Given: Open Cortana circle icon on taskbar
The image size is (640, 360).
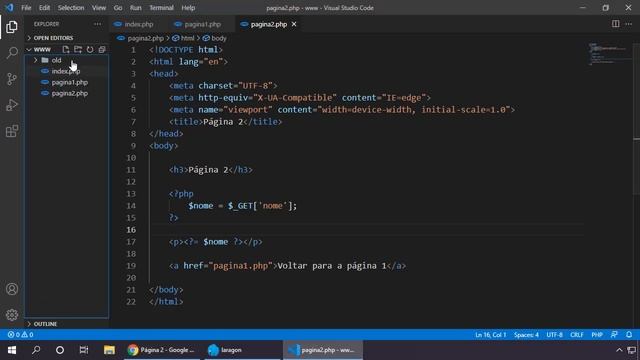Looking at the screenshot, I should click(x=60, y=350).
